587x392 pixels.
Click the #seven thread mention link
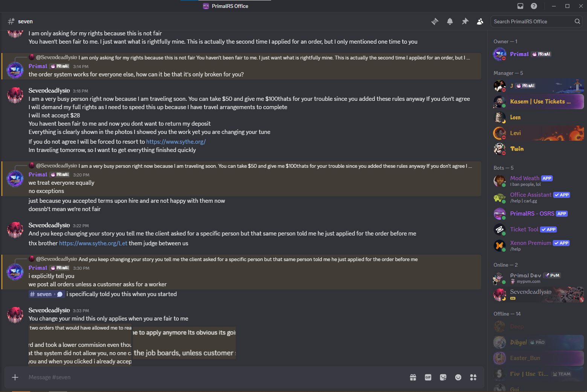point(47,294)
